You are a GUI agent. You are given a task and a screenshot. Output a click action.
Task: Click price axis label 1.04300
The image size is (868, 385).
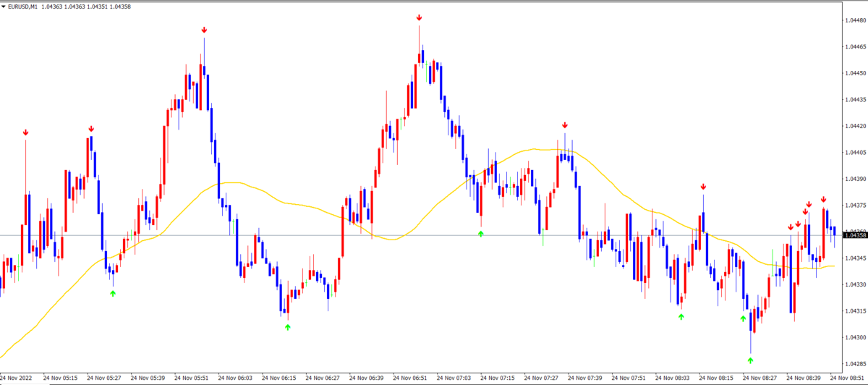854,337
